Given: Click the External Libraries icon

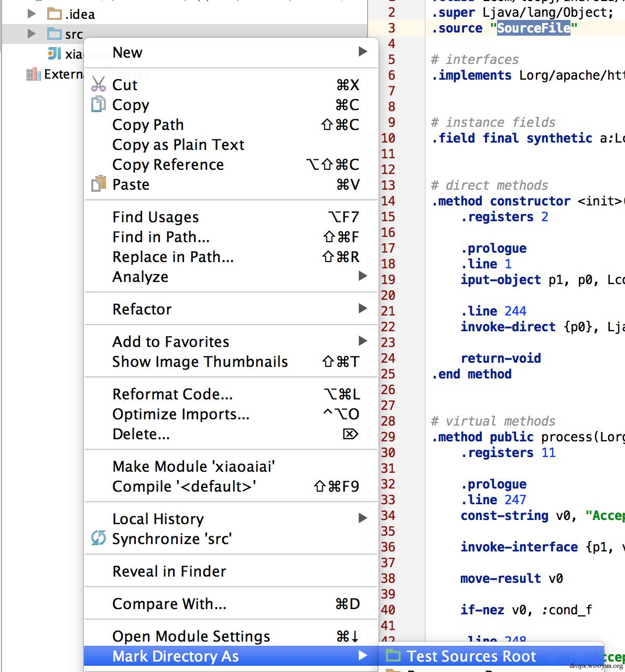Looking at the screenshot, I should coord(34,74).
